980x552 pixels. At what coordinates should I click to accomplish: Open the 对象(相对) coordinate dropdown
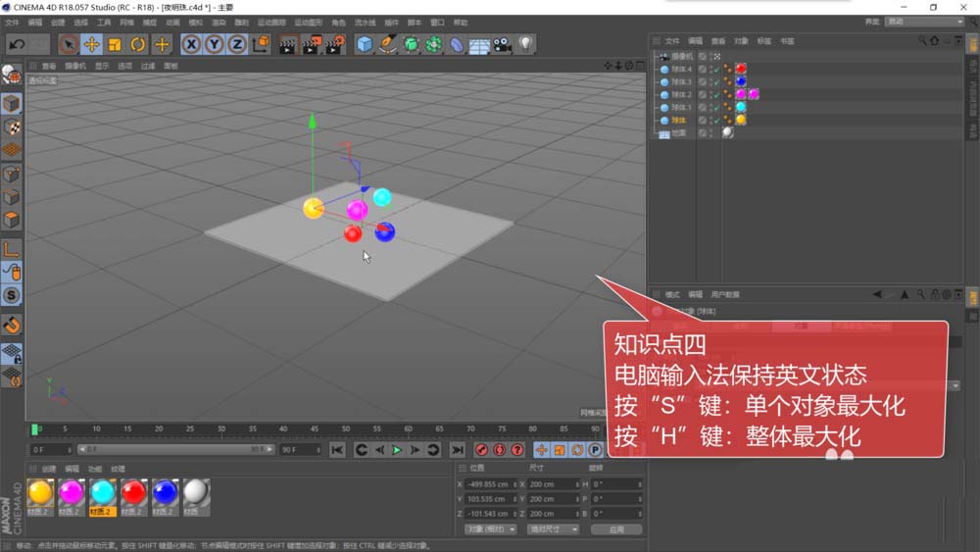click(x=491, y=529)
